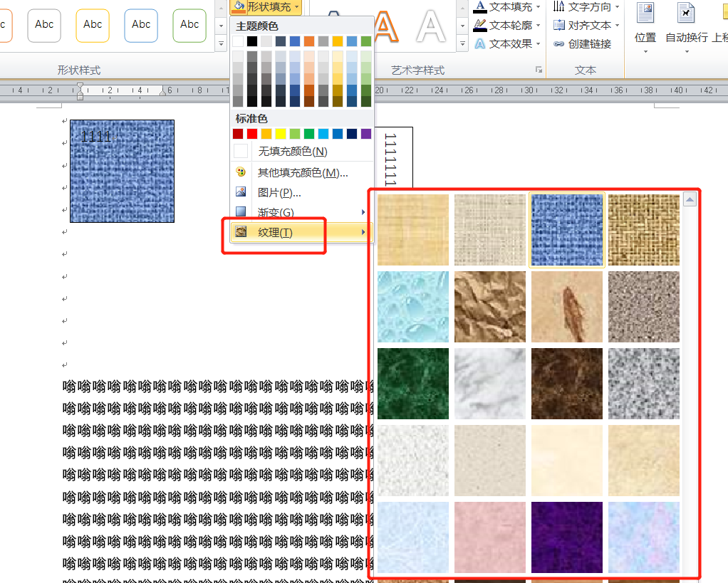This screenshot has height=583, width=728.
Task: Select the white outlined WordArt style A
Action: click(431, 26)
